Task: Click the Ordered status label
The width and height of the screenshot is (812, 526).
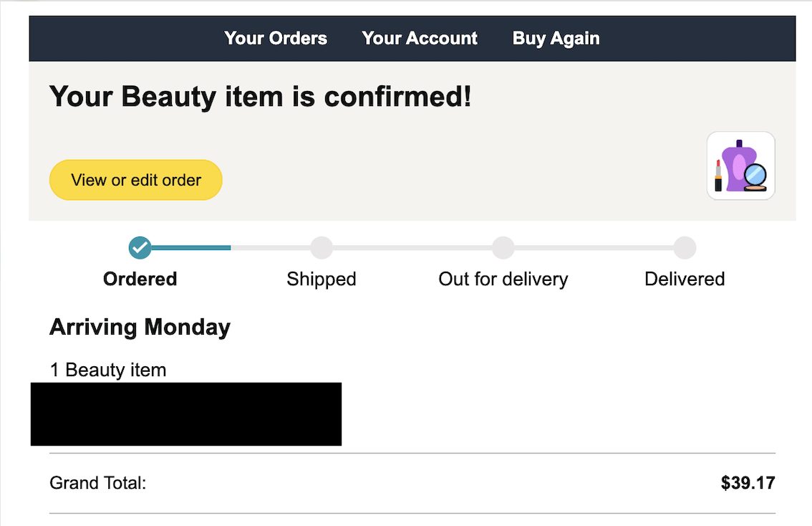Action: (140, 279)
